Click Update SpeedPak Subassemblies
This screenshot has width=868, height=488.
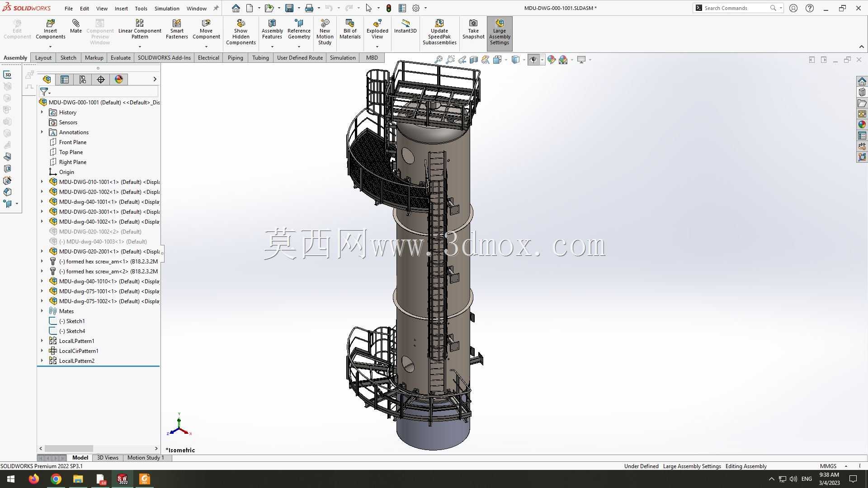[x=439, y=32]
